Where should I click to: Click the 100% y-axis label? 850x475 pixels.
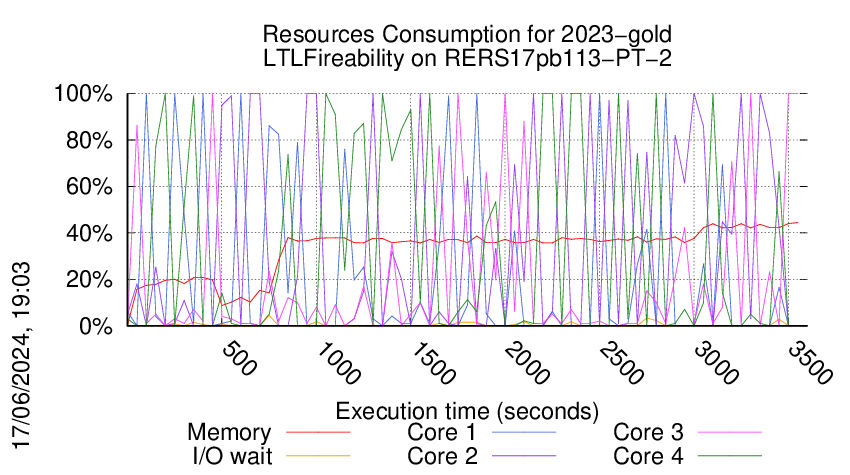point(83,94)
